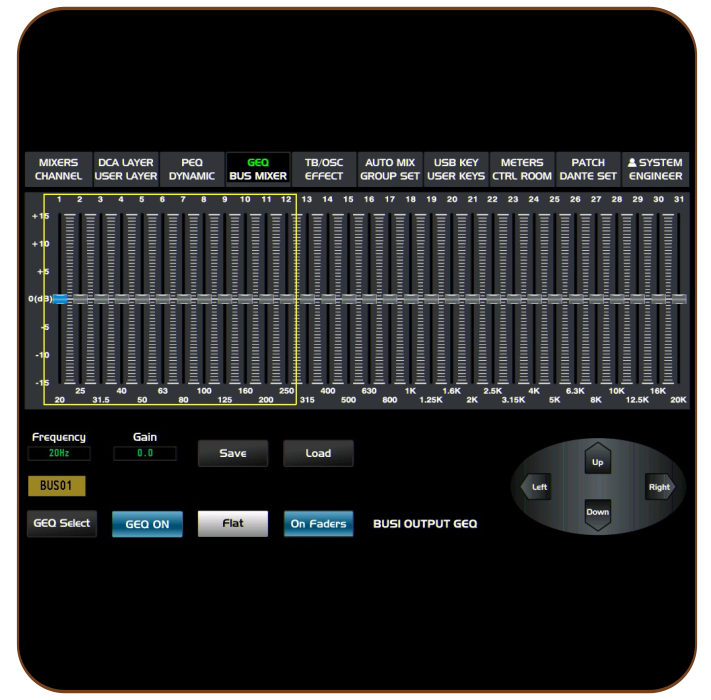Save the current GEQ settings
Screen dimensions: 711x700
coord(233,453)
